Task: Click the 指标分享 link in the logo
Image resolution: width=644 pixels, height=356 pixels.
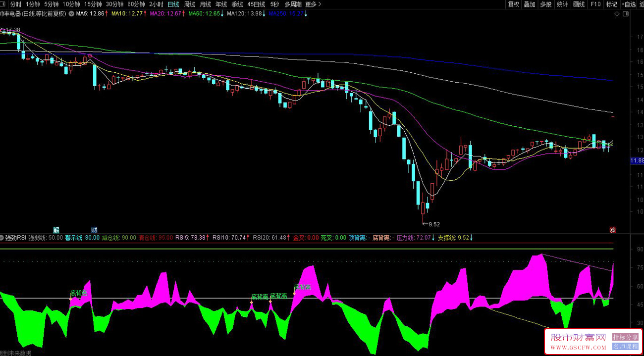Action: click(625, 337)
